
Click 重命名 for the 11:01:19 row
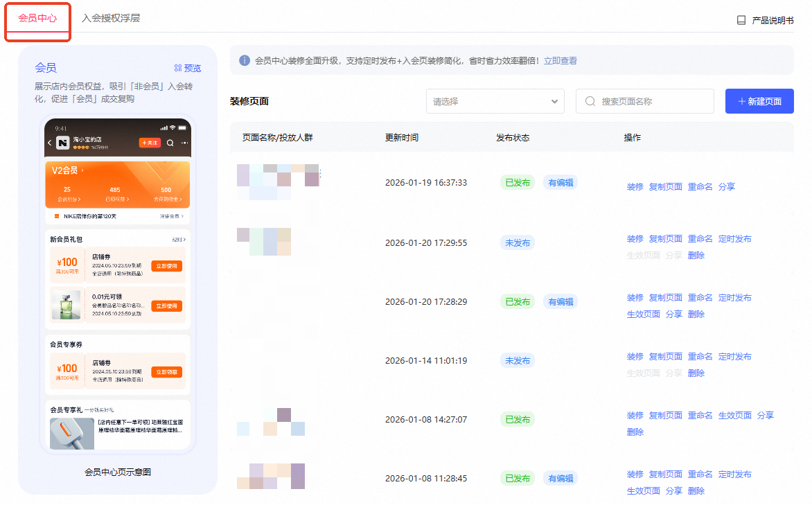coord(700,357)
